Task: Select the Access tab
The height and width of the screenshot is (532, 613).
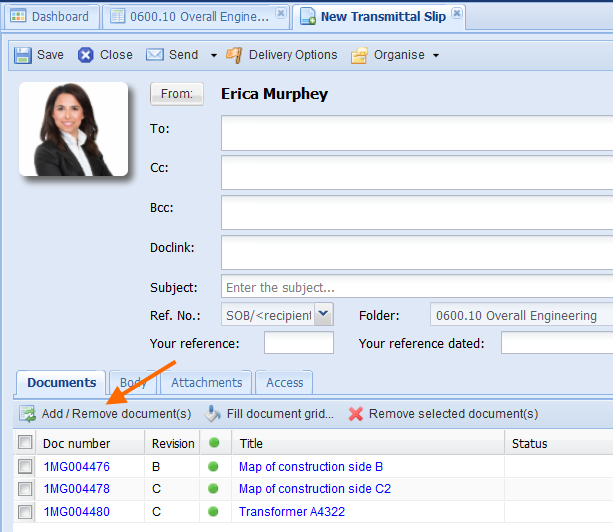Action: 284,382
